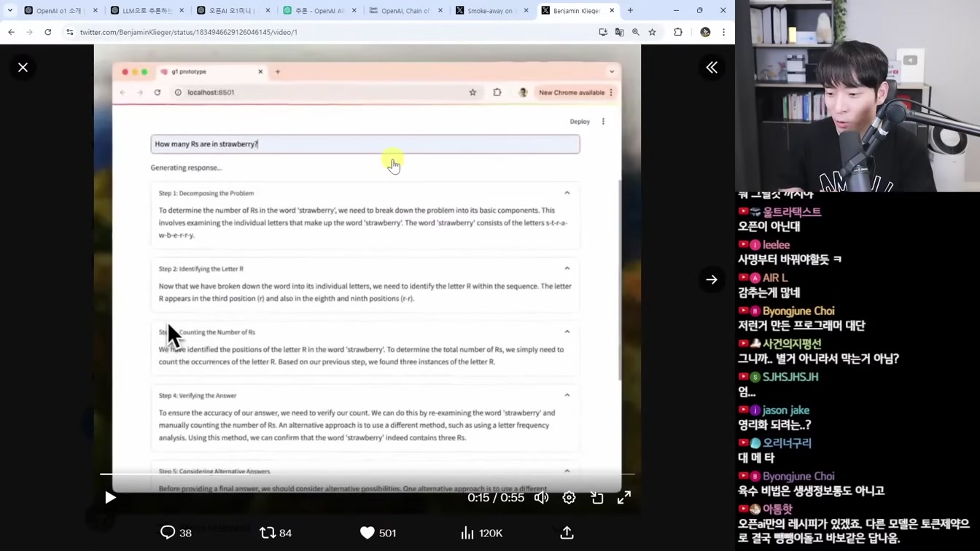Go to next media with right arrow
980x551 pixels.
(x=712, y=279)
